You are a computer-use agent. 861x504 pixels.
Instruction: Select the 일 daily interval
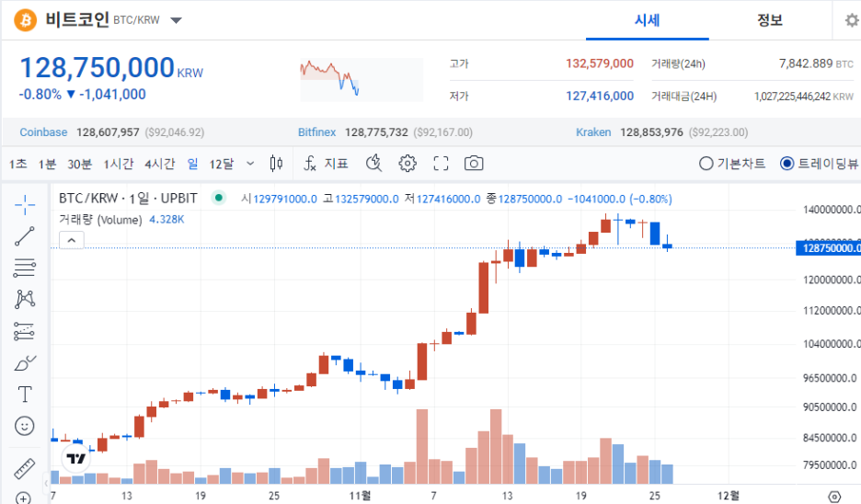point(192,164)
